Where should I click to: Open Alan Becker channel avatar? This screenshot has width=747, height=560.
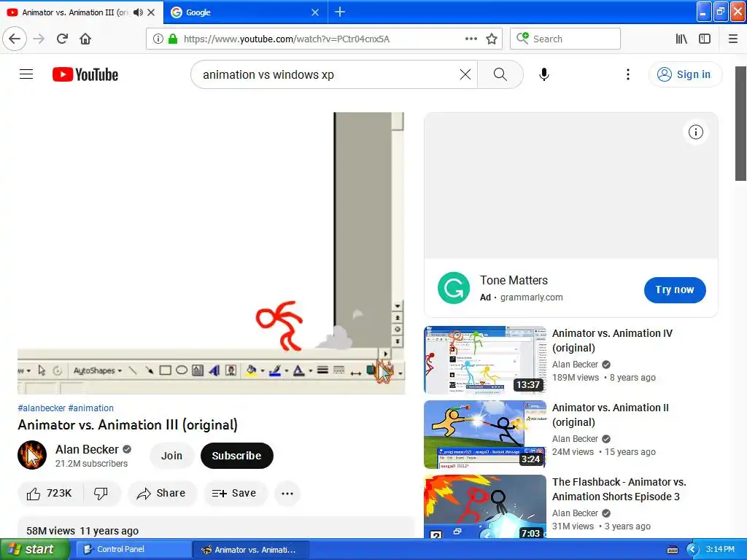32,455
